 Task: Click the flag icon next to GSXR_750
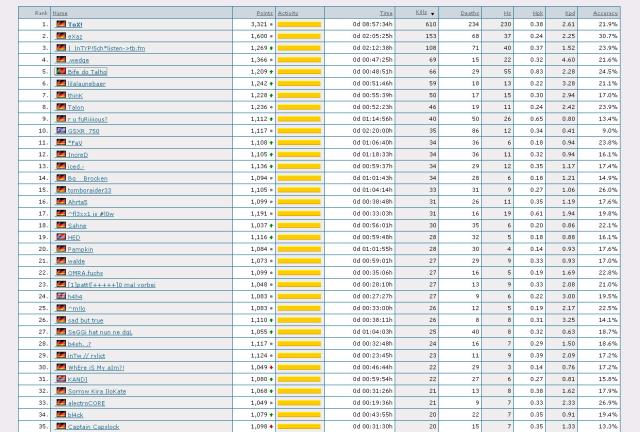tap(60, 131)
